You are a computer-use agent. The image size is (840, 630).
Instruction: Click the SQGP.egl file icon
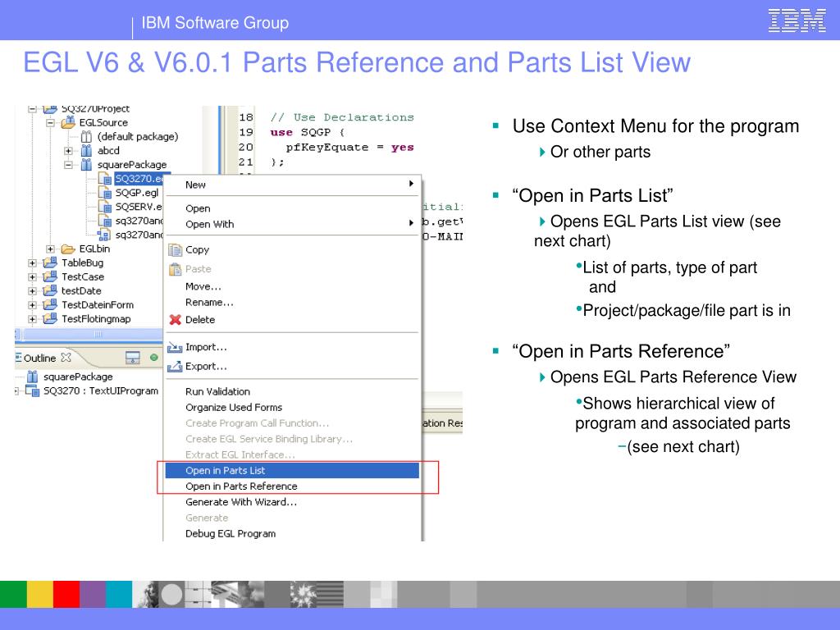[105, 192]
